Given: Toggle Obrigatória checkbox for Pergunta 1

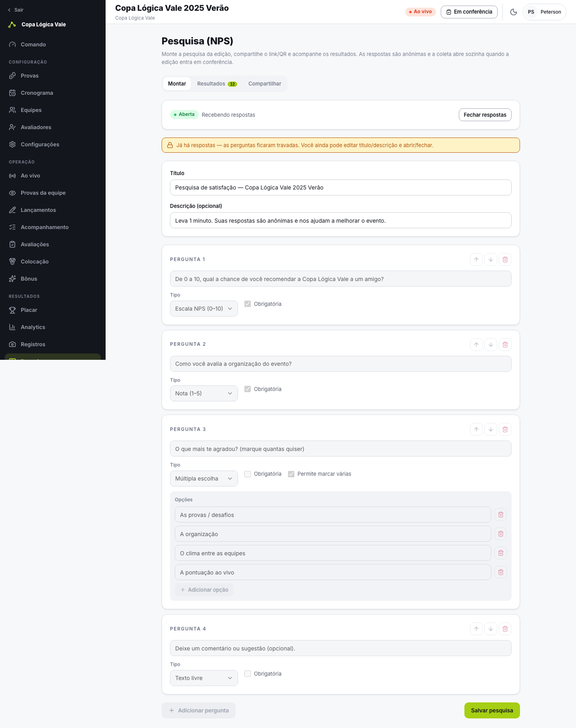Looking at the screenshot, I should tap(248, 304).
